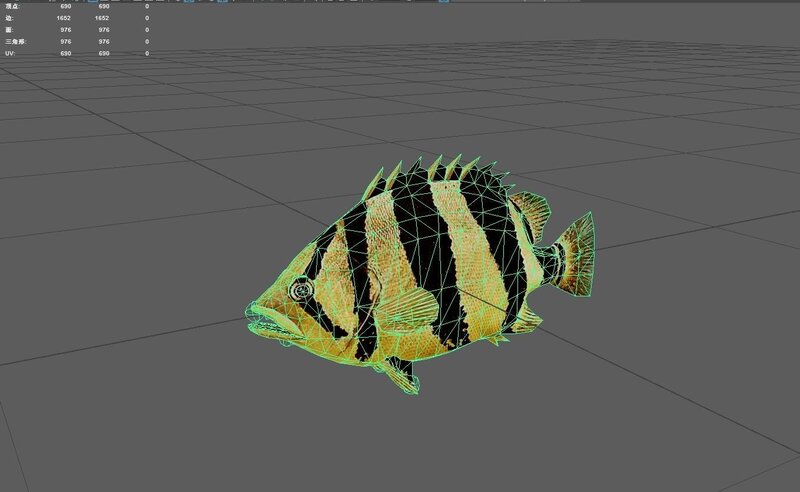Click the 面 face count label
The image size is (800, 492).
[x=8, y=30]
